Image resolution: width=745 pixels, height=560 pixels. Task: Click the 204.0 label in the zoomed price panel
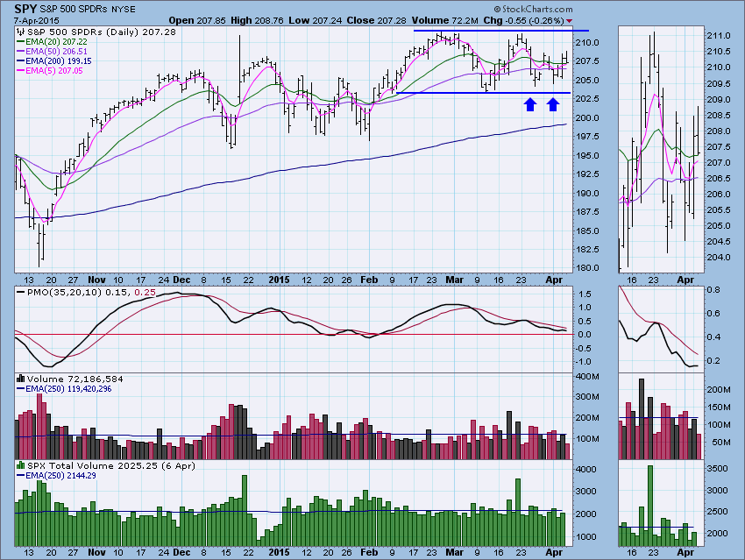[x=719, y=257]
